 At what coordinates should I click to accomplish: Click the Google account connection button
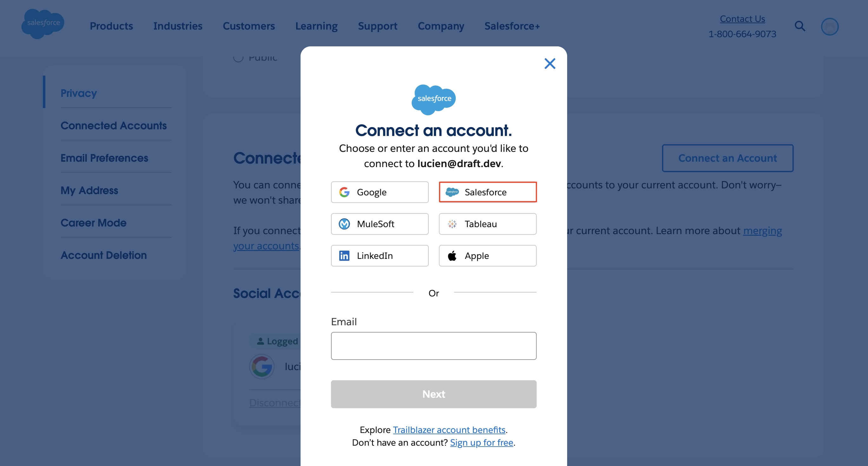coord(380,192)
